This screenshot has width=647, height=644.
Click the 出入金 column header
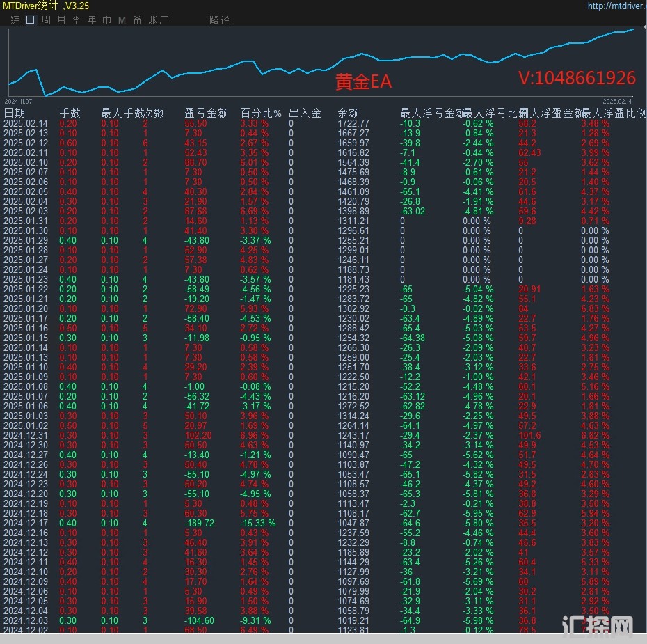(305, 113)
